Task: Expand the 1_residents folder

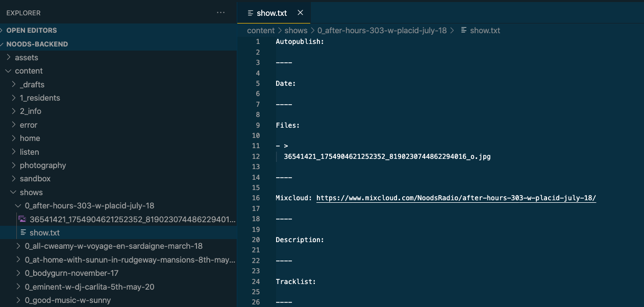Action: point(40,98)
